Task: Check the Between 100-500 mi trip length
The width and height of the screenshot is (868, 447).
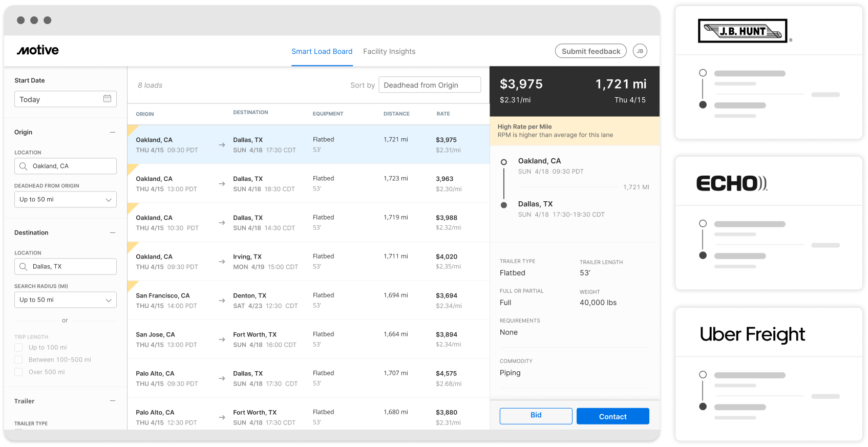Action: tap(18, 359)
